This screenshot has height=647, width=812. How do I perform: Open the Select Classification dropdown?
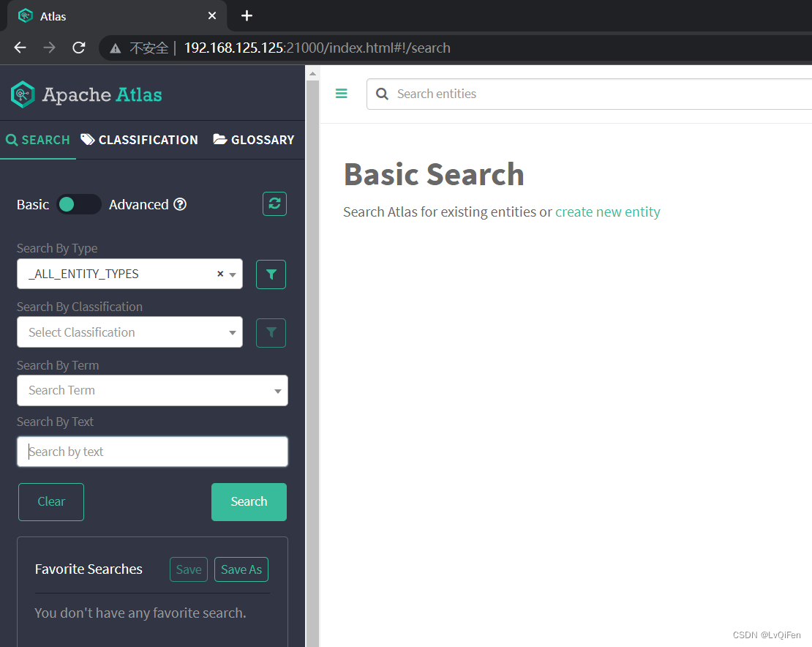[x=129, y=332]
